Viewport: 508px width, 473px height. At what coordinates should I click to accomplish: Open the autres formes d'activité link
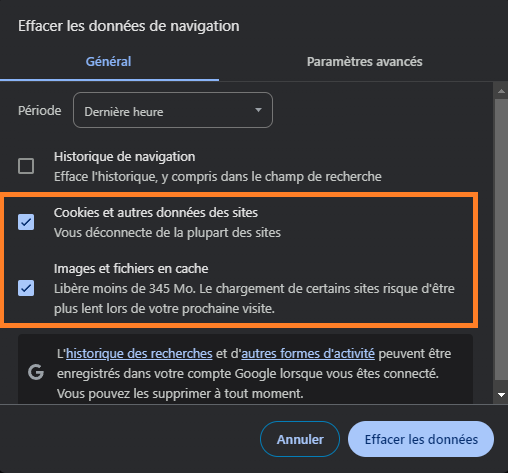point(308,353)
